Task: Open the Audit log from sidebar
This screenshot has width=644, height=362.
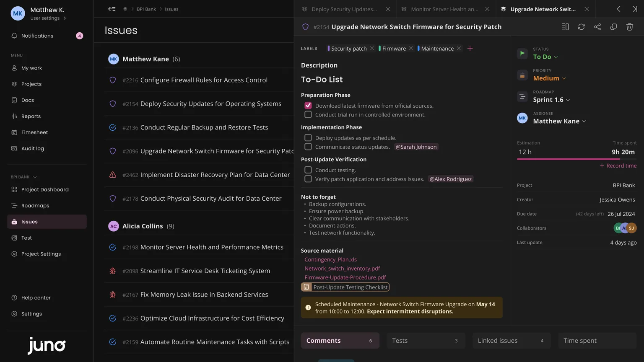Action: click(32, 148)
